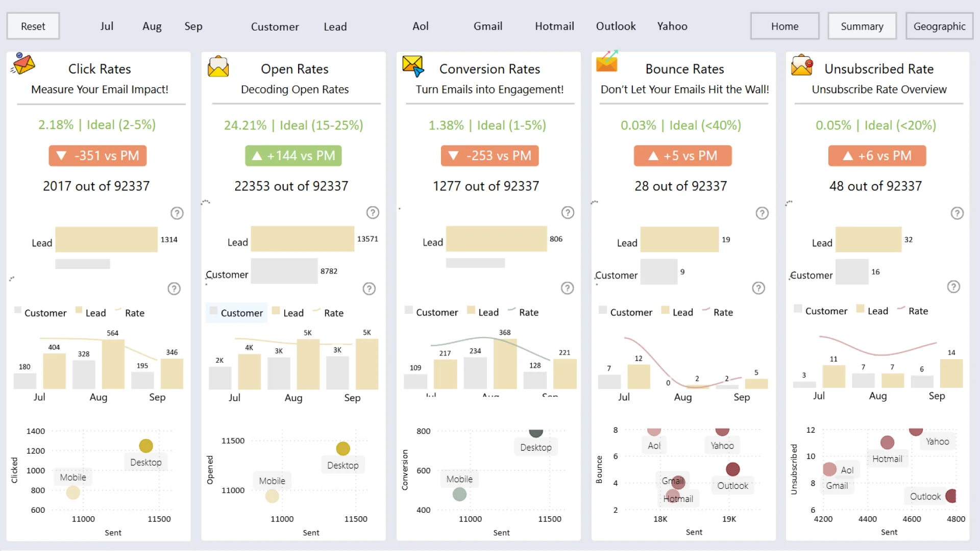Select Lead legend in Conversion Rates chart
The image size is (980, 551).
pos(483,312)
